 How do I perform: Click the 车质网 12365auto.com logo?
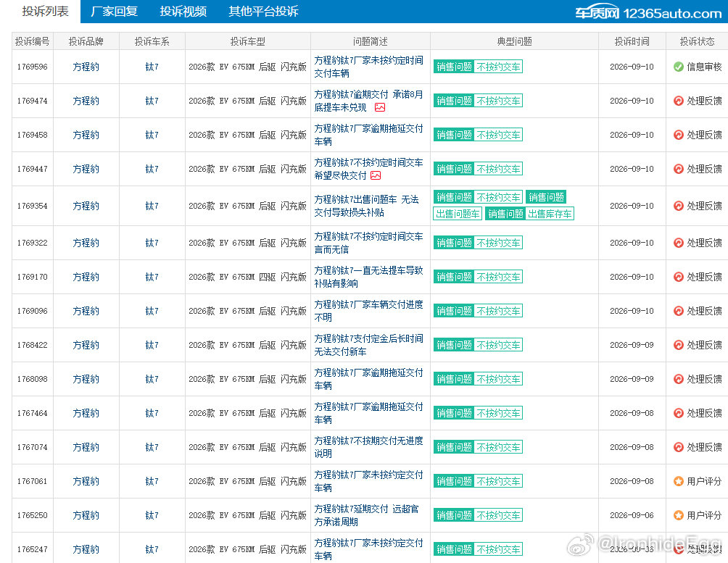click(648, 13)
